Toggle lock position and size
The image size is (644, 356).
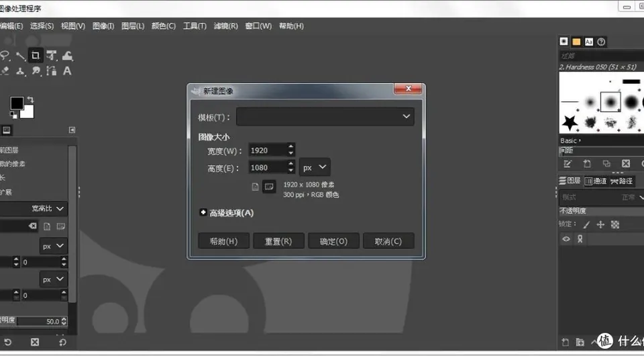tap(600, 224)
